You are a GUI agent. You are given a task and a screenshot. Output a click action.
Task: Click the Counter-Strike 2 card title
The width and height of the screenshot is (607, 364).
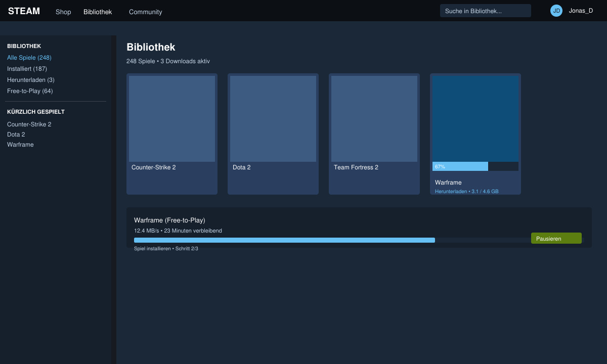pyautogui.click(x=154, y=167)
